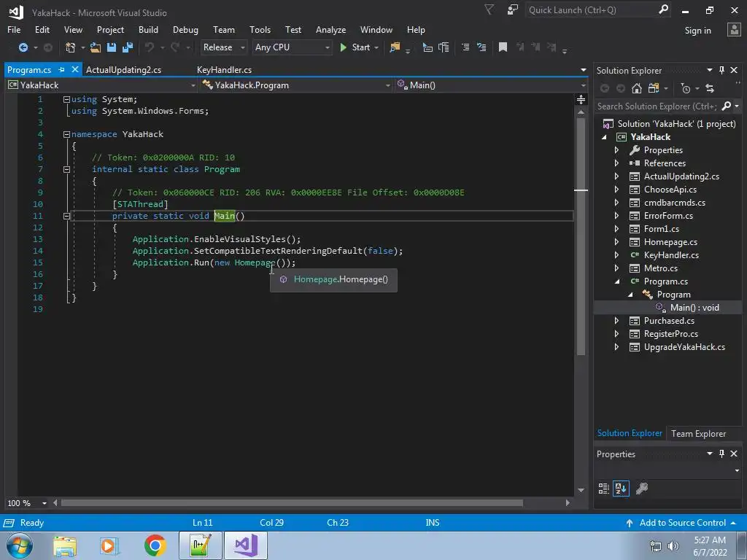Screen dimensions: 747x560
Task: Save all files with the Save All icon
Action: pyautogui.click(x=128, y=47)
